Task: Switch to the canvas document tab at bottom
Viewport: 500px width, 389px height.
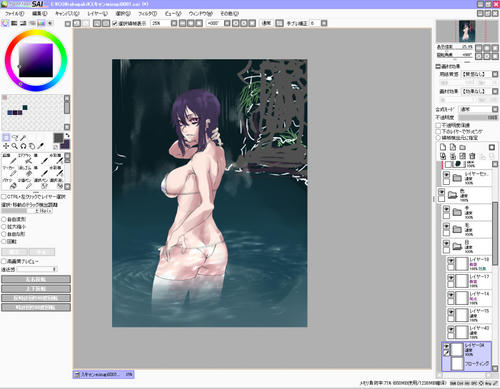Action: (103, 374)
